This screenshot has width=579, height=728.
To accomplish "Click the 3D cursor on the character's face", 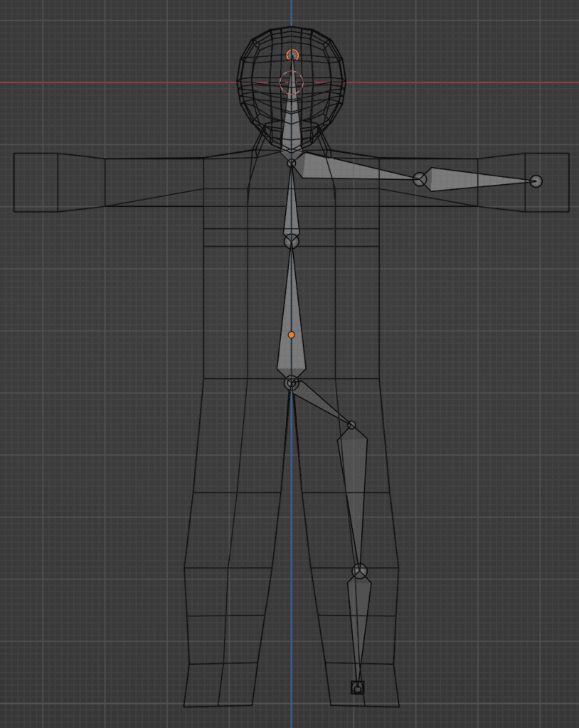I will click(292, 82).
